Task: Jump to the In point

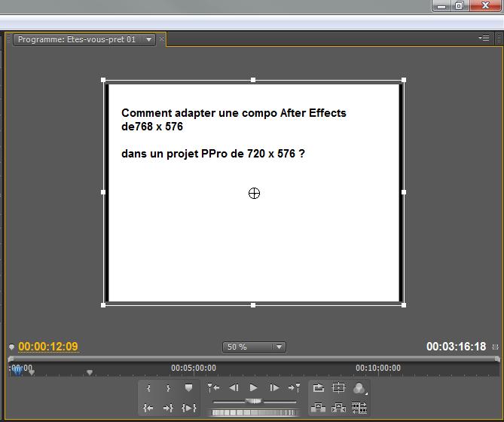Action: [x=148, y=408]
